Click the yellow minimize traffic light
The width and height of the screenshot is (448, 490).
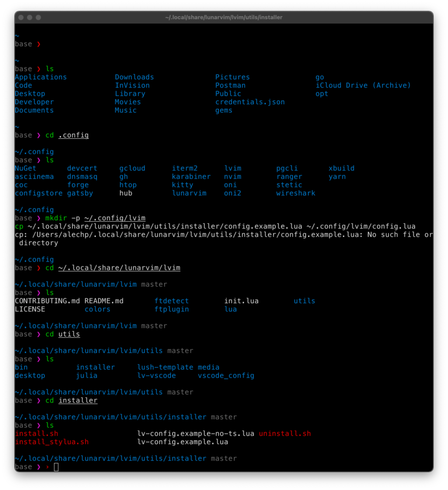(x=29, y=17)
